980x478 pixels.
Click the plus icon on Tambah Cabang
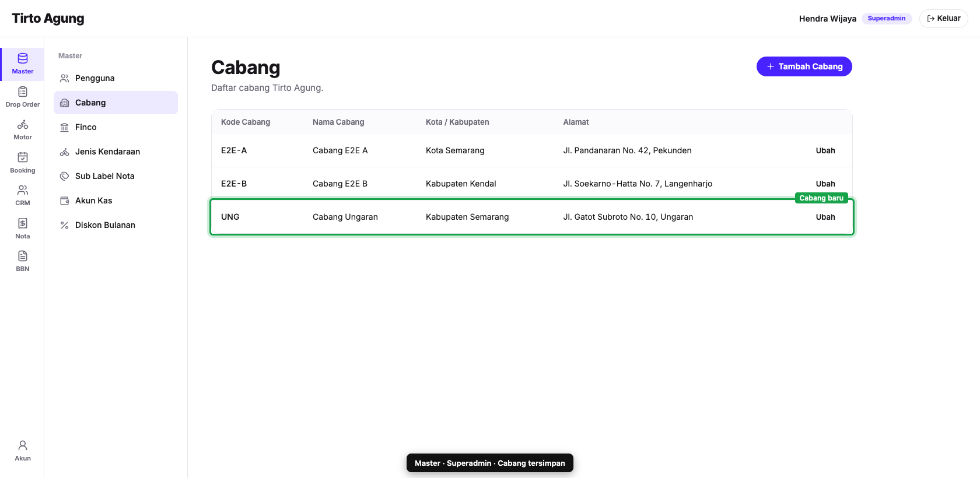[x=771, y=66]
